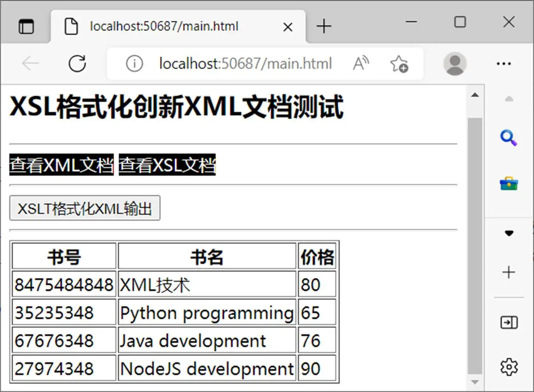The image size is (534, 392).
Task: Add a sidebar app with plus icon
Action: [x=509, y=272]
